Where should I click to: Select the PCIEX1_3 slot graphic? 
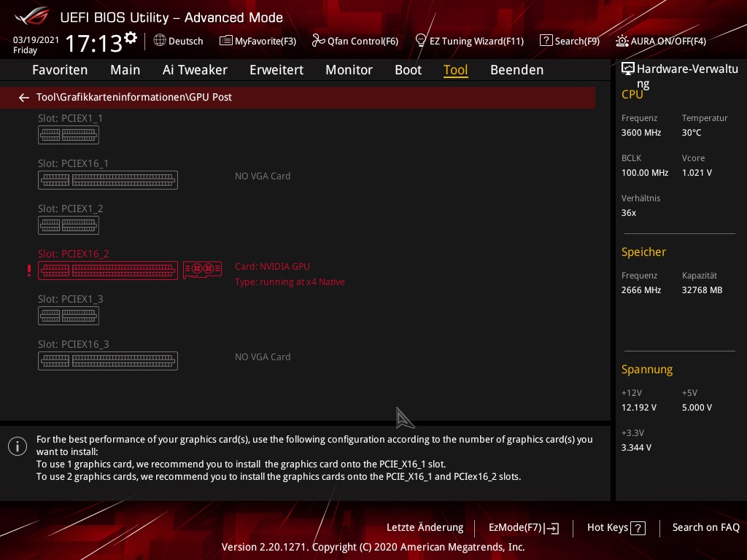[69, 316]
